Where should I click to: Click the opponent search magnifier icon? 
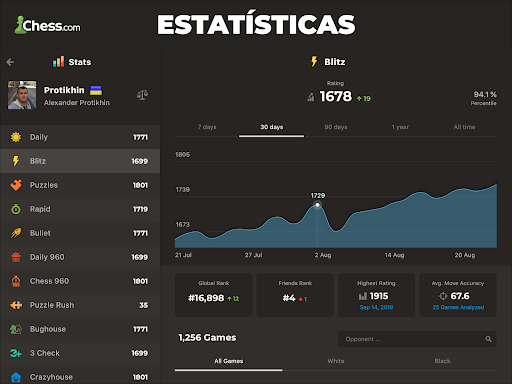tap(488, 339)
